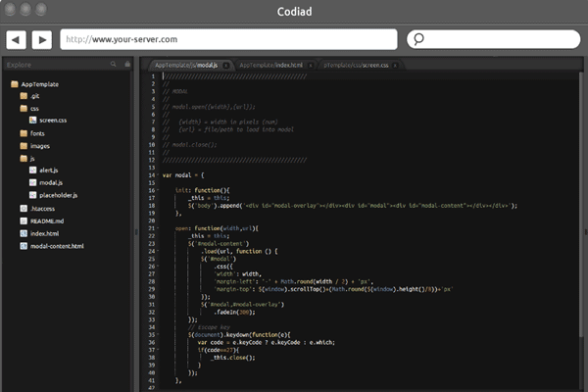Click the browser back arrow button
Image resolution: width=588 pixels, height=392 pixels.
(x=17, y=40)
